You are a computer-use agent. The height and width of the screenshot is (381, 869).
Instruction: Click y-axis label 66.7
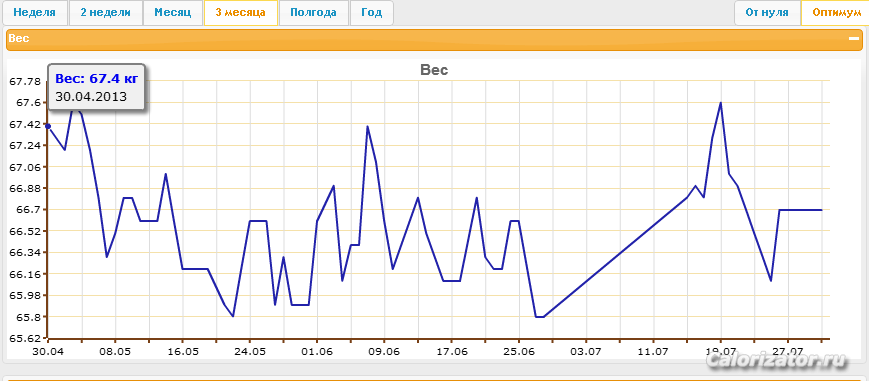pos(28,210)
